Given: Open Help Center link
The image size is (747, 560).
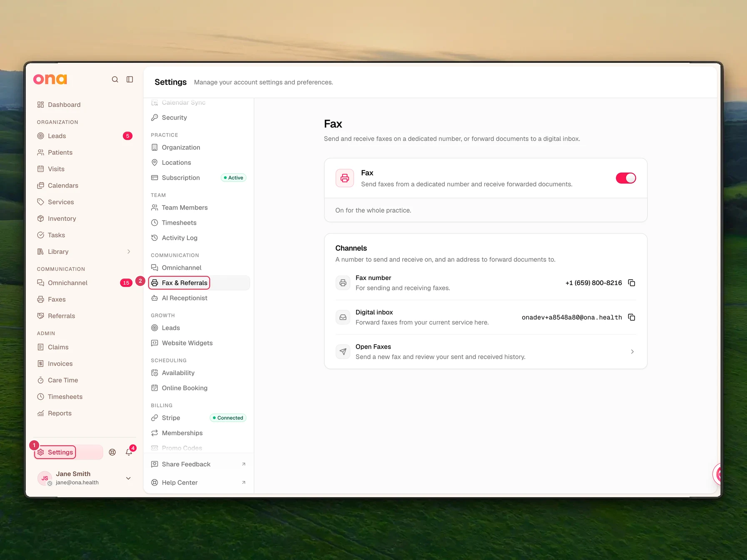Looking at the screenshot, I should 199,483.
